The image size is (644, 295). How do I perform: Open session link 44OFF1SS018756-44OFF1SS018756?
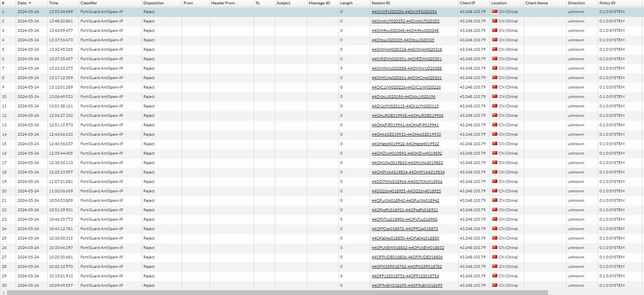(x=405, y=276)
